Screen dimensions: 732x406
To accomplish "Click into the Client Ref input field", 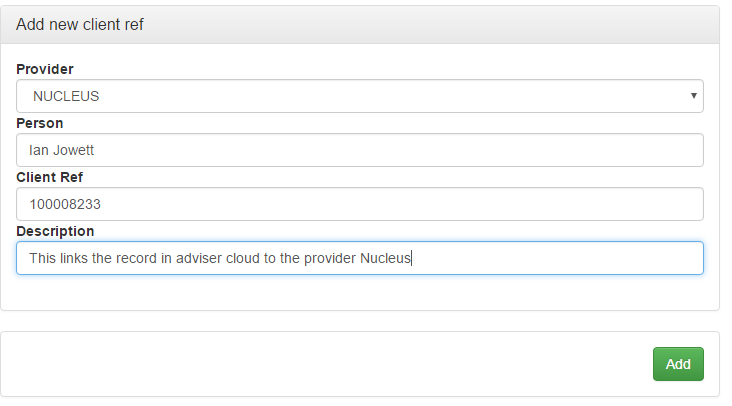I will click(359, 204).
